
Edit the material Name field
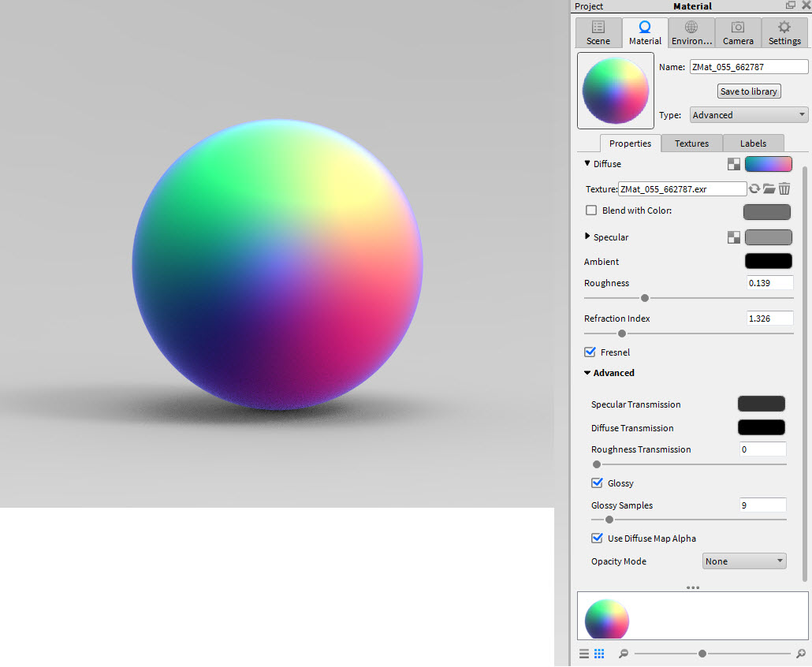[749, 67]
